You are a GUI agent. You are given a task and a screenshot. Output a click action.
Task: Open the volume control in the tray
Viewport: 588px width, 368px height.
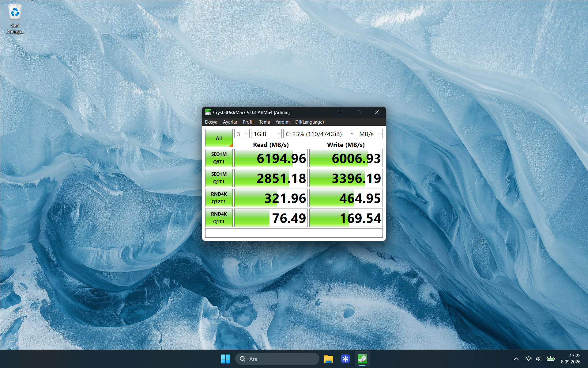(539, 359)
